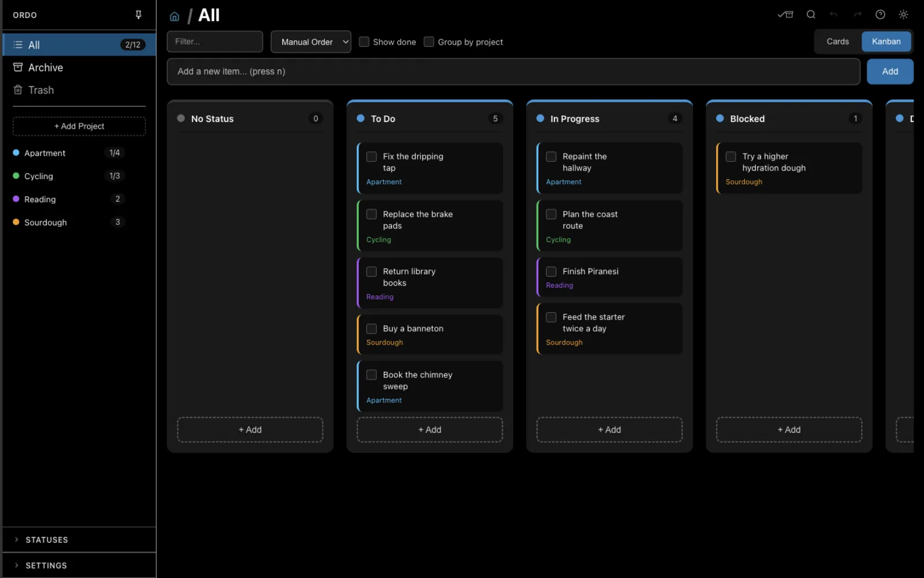
Task: Click the blue dot for Apartment project
Action: [16, 153]
